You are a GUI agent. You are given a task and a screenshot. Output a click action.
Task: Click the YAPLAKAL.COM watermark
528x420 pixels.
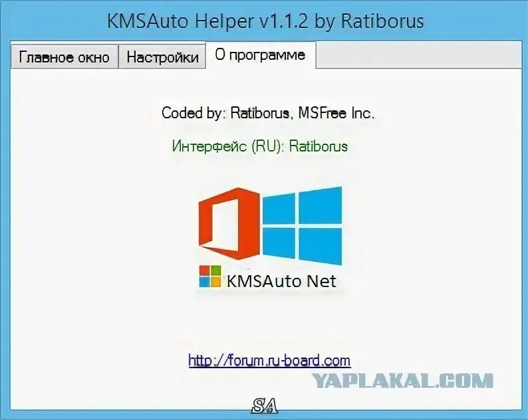click(402, 381)
